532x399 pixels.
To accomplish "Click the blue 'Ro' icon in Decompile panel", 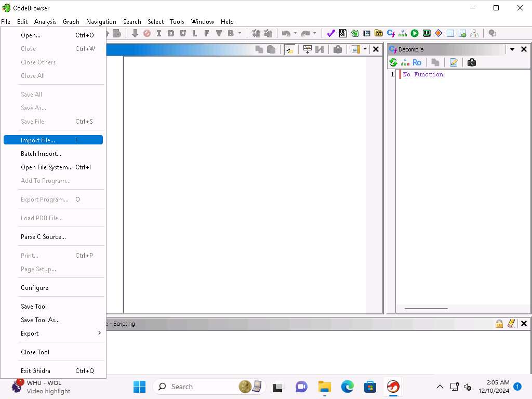I will pos(417,62).
